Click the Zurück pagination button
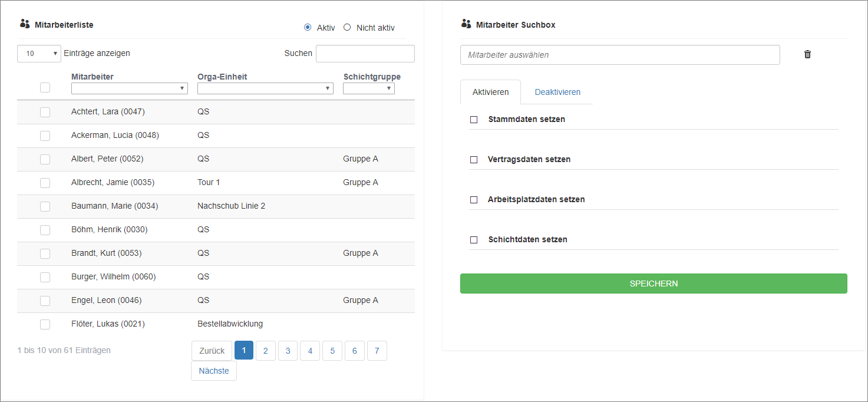The image size is (868, 402). point(212,351)
